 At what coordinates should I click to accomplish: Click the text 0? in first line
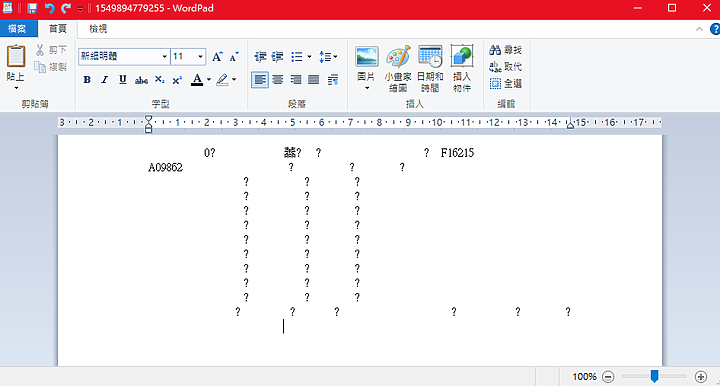coord(209,153)
